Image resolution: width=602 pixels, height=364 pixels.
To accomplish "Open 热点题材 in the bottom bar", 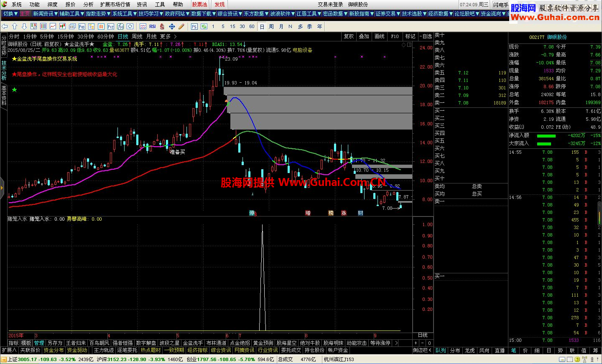I will point(150,350).
